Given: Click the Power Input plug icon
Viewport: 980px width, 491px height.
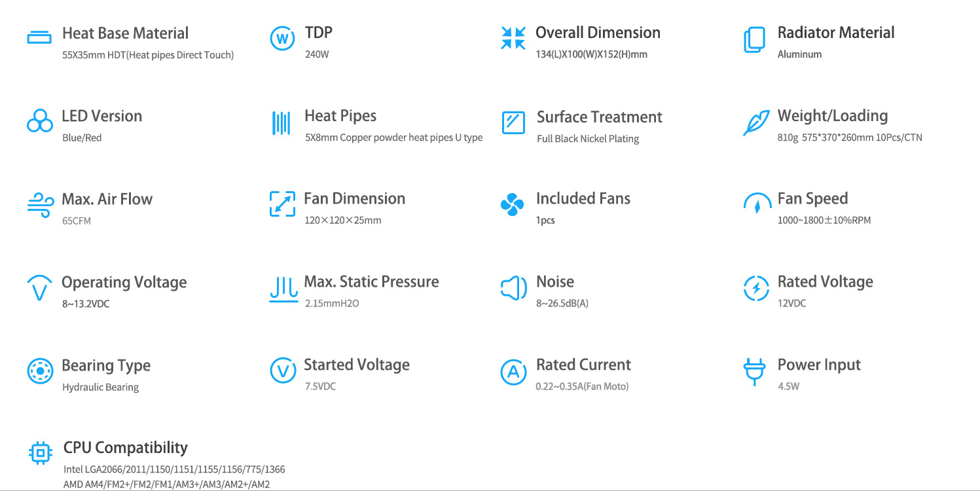Looking at the screenshot, I should pos(754,371).
